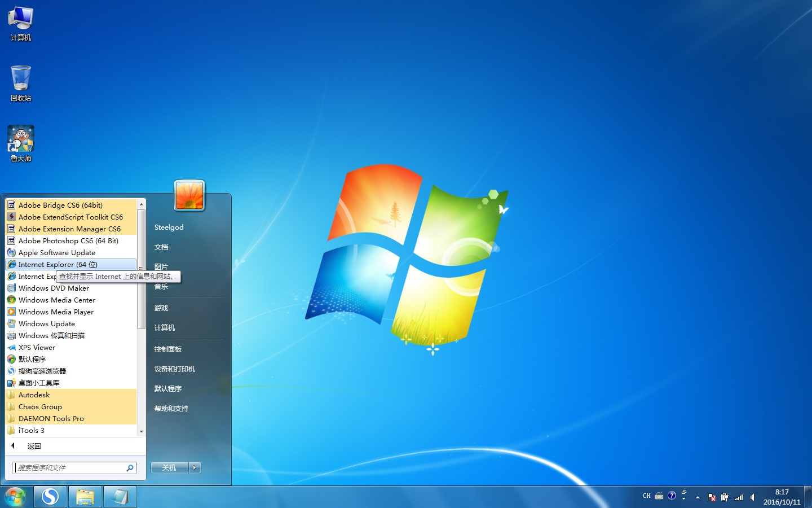Launch XPS Viewer
Image resolution: width=812 pixels, height=508 pixels.
pyautogui.click(x=71, y=347)
